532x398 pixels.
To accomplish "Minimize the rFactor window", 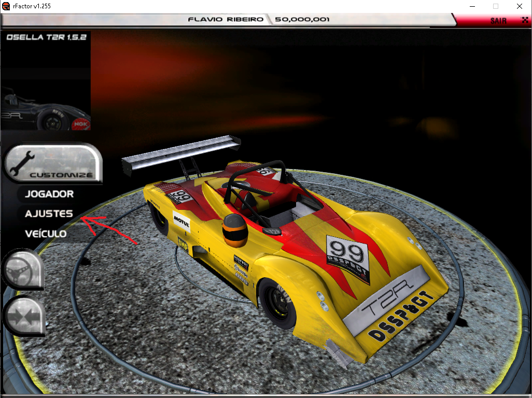I will [472, 6].
